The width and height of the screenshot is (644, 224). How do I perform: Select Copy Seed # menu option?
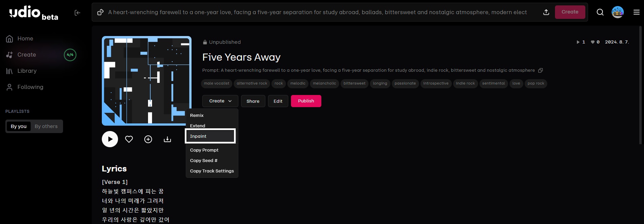tap(204, 160)
